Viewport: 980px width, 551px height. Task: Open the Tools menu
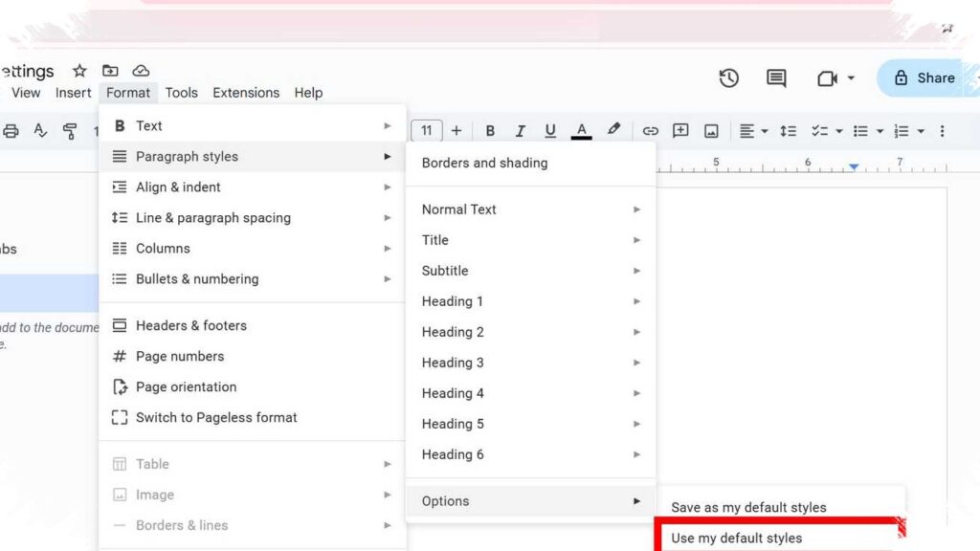point(181,93)
